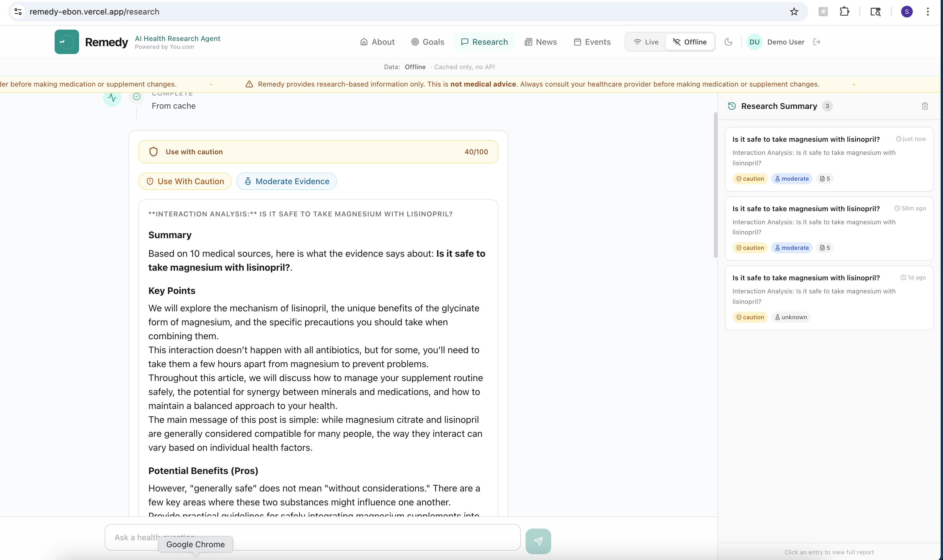Image resolution: width=943 pixels, height=560 pixels.
Task: Toggle dark mode moon icon
Action: point(728,42)
